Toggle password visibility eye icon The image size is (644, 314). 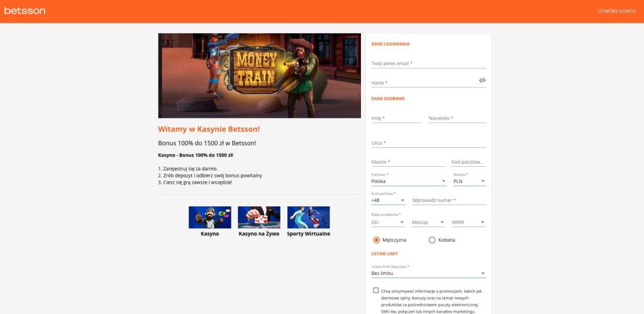point(482,80)
